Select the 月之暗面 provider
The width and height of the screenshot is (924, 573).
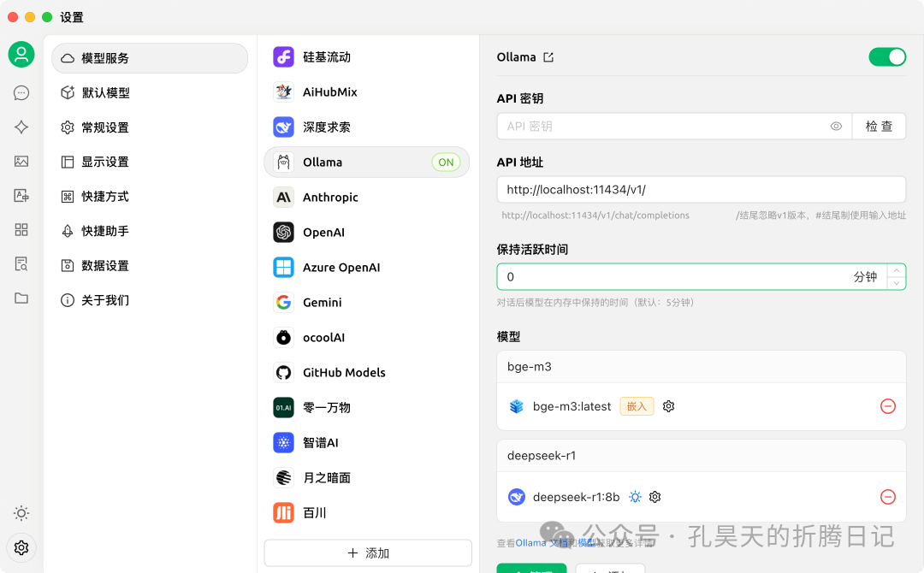(x=366, y=477)
